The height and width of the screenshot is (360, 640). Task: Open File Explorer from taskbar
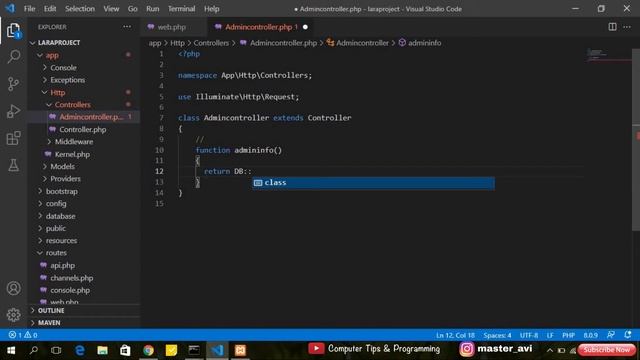(102, 350)
